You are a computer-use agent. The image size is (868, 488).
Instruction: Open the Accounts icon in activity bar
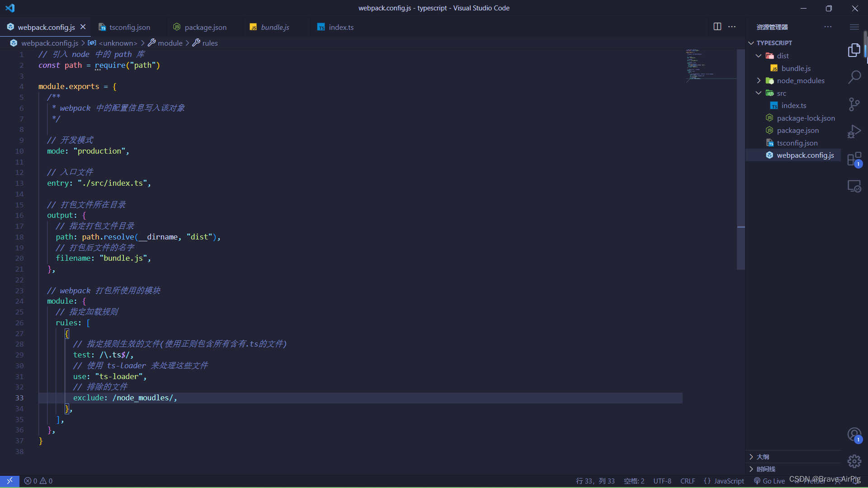click(854, 435)
